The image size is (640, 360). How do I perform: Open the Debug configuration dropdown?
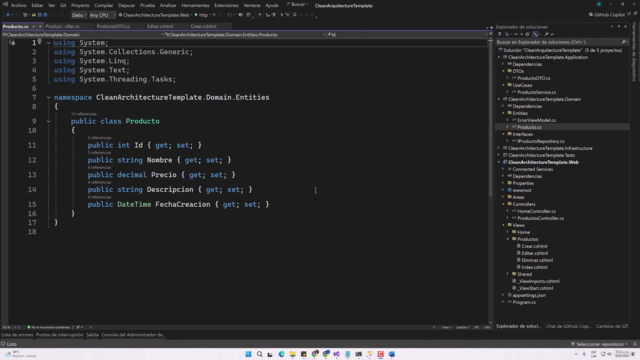pyautogui.click(x=78, y=15)
